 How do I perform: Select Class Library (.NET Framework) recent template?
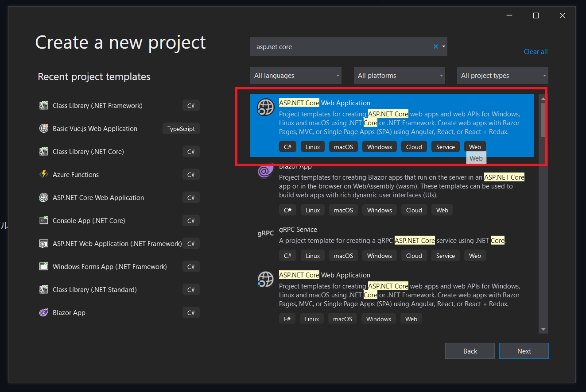tap(119, 106)
